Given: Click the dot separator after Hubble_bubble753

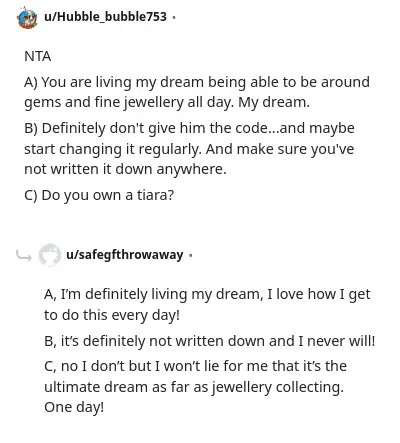Looking at the screenshot, I should point(173,17).
